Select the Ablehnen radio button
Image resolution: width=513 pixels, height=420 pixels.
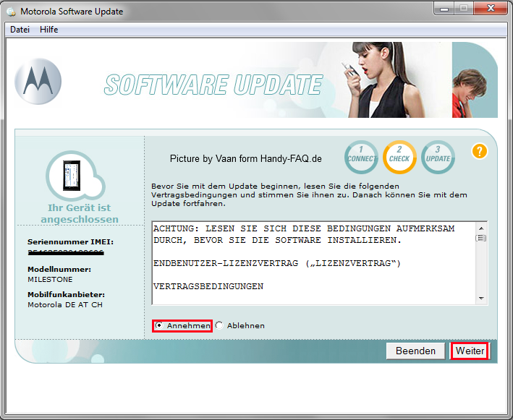pos(219,326)
